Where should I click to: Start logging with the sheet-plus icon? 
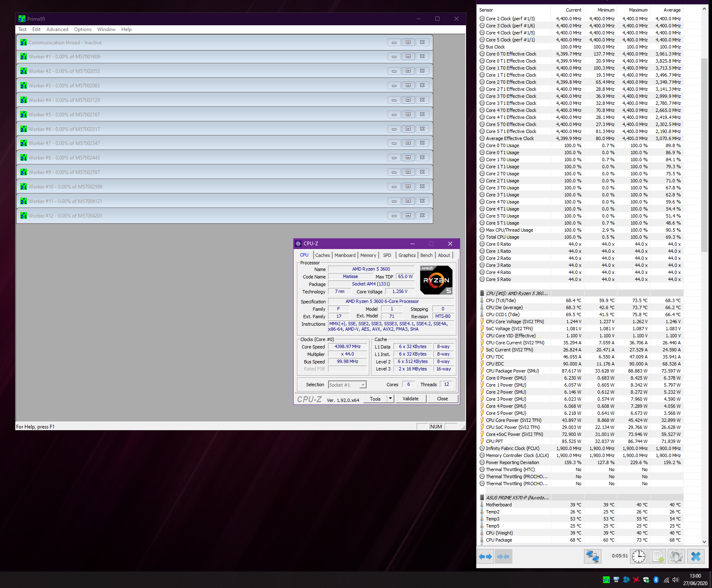(657, 556)
